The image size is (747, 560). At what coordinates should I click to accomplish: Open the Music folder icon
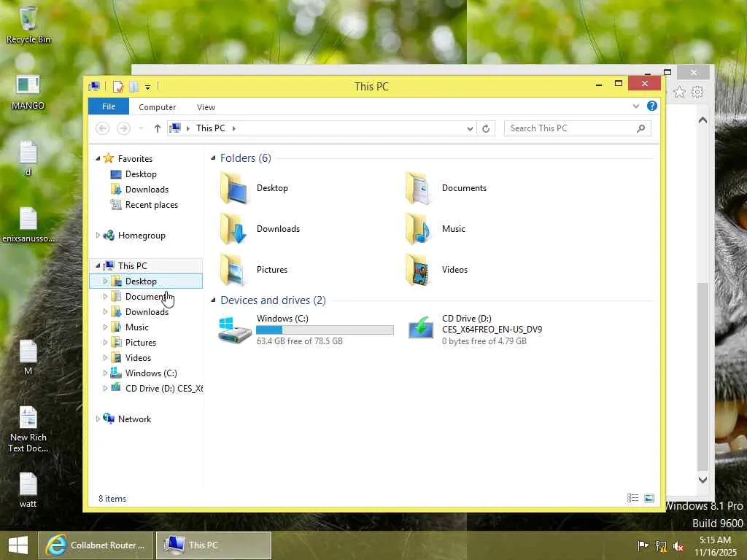coord(419,229)
